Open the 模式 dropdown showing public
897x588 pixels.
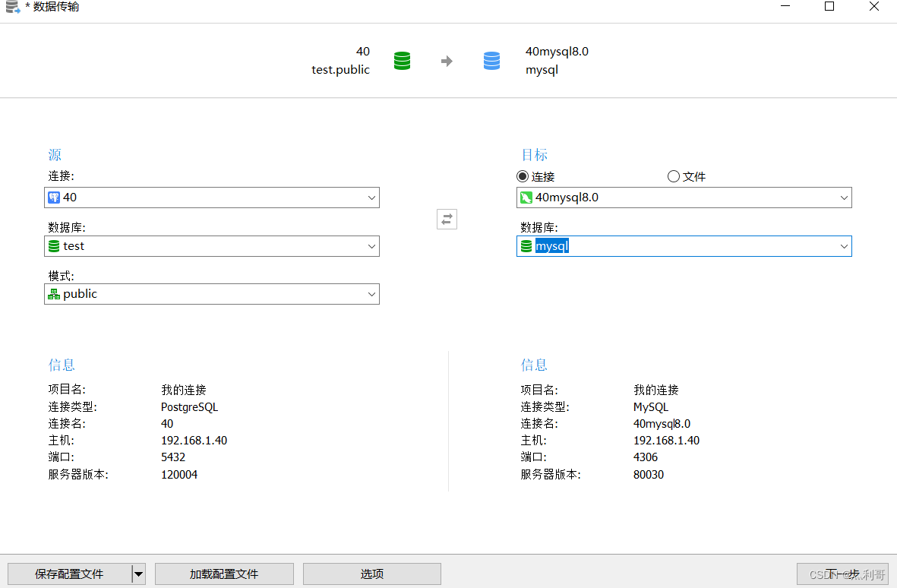pyautogui.click(x=371, y=293)
